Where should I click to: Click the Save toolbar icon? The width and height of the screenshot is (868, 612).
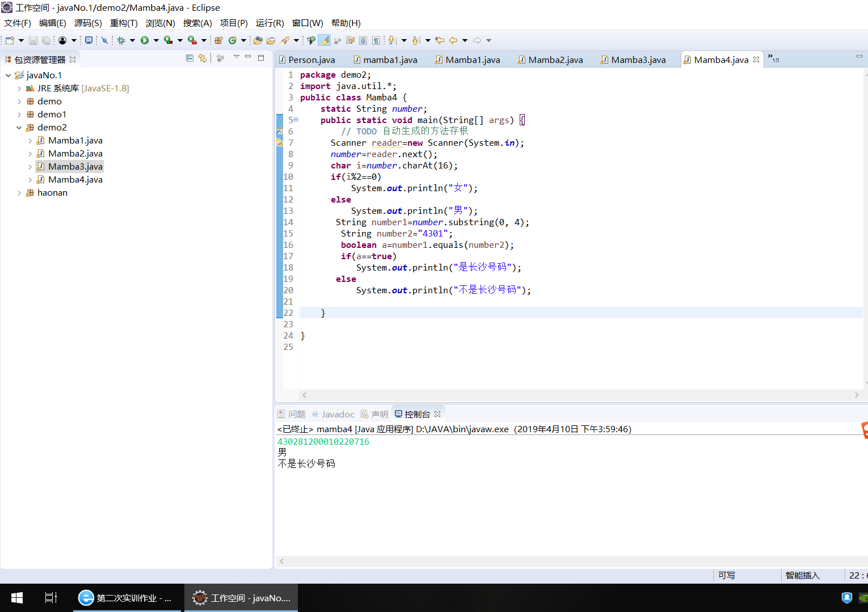(33, 40)
